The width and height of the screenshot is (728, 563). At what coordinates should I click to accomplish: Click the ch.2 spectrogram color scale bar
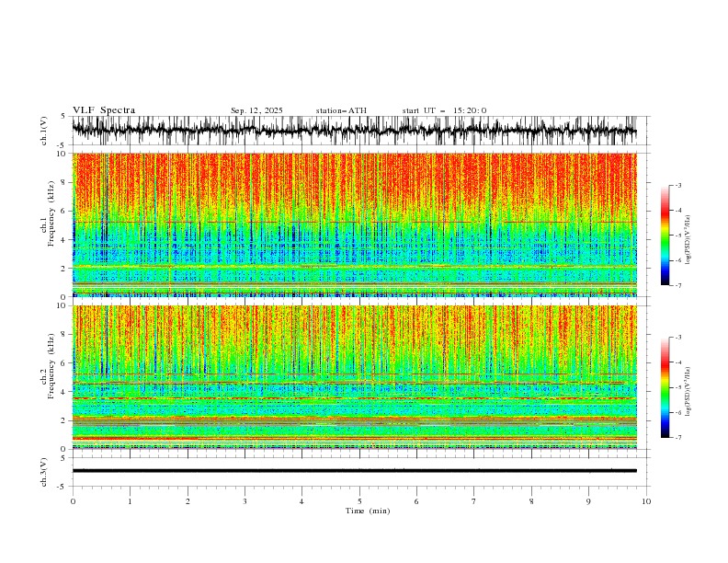tap(665, 387)
